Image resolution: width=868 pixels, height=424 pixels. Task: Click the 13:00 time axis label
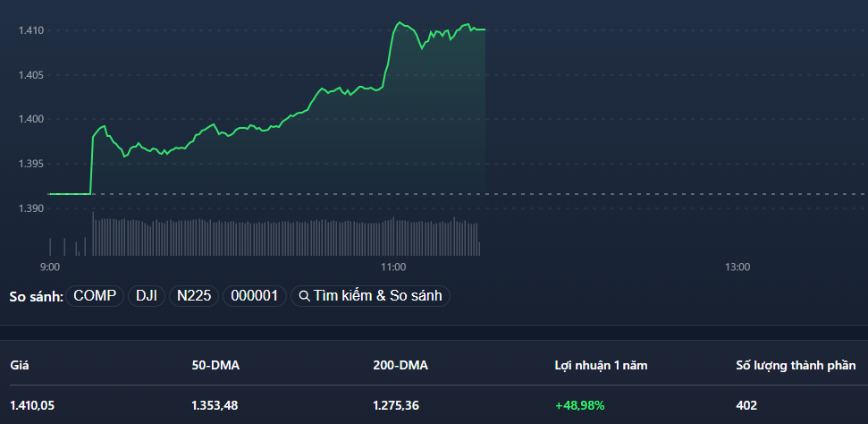737,267
